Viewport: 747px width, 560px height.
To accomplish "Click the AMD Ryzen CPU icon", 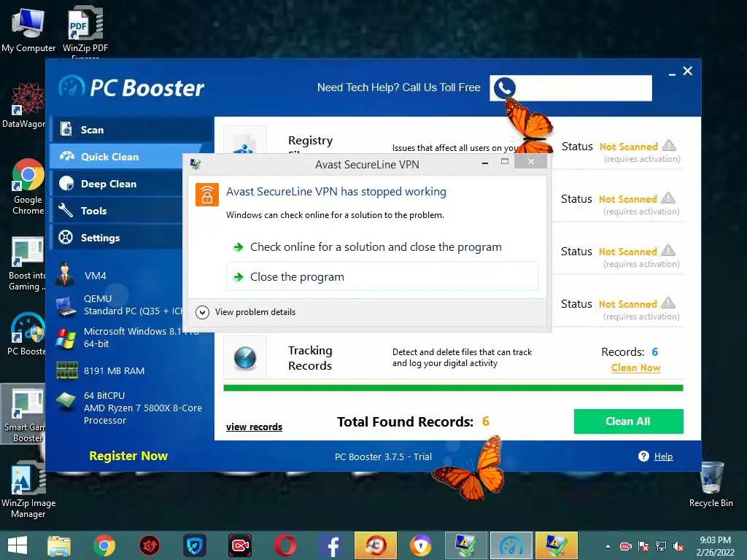I will (66, 401).
